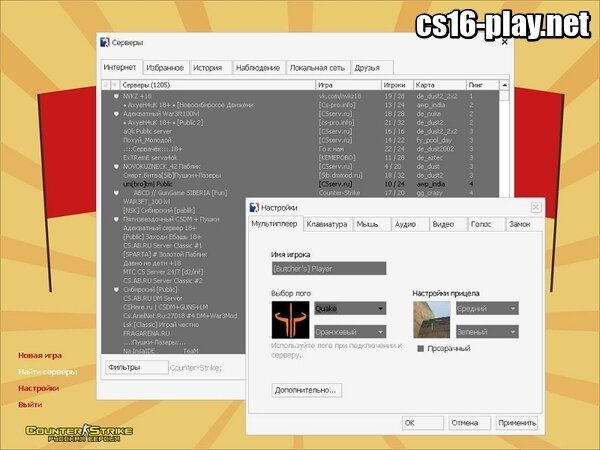Viewport: 600px width, 450px height.
Task: Open the Quake logo dropdown
Action: [350, 309]
